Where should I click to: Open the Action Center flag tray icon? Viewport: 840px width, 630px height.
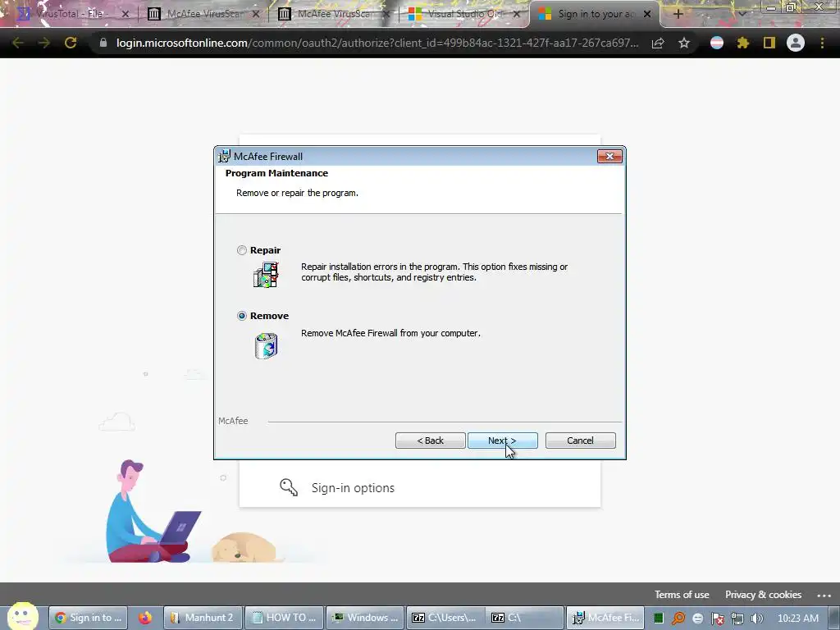click(x=717, y=619)
